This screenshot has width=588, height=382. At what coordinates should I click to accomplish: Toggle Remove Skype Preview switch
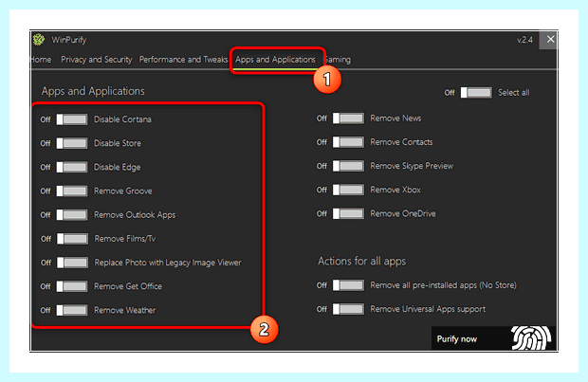pyautogui.click(x=348, y=166)
